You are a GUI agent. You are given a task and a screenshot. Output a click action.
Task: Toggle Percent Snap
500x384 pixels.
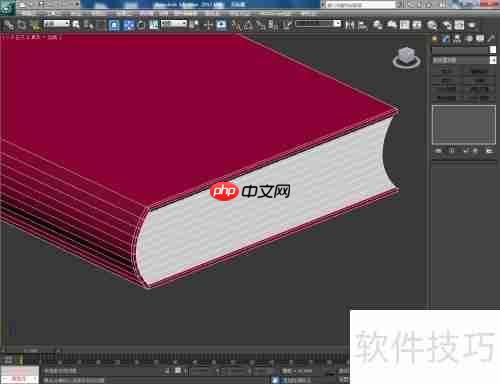click(261, 25)
